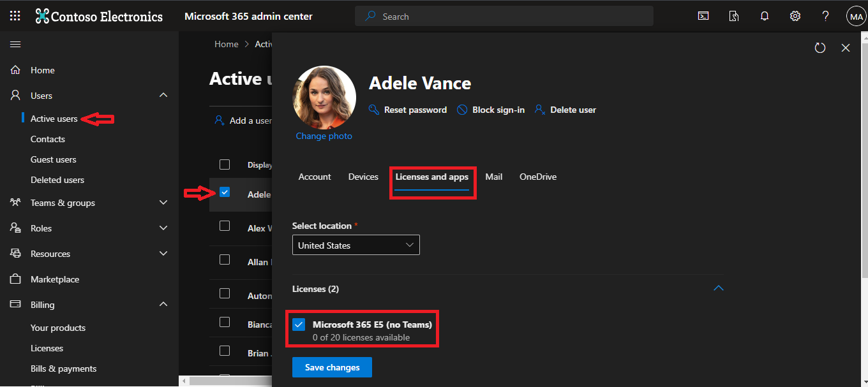This screenshot has width=868, height=387.
Task: Open the help question mark icon
Action: click(826, 17)
